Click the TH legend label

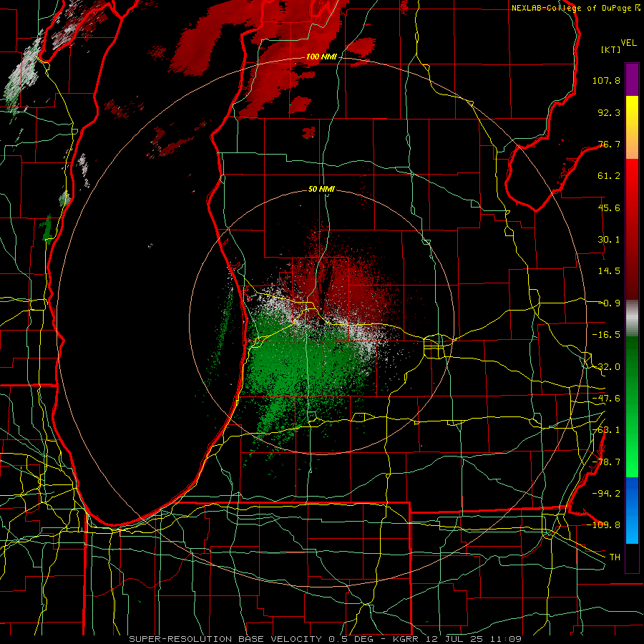coord(615,557)
